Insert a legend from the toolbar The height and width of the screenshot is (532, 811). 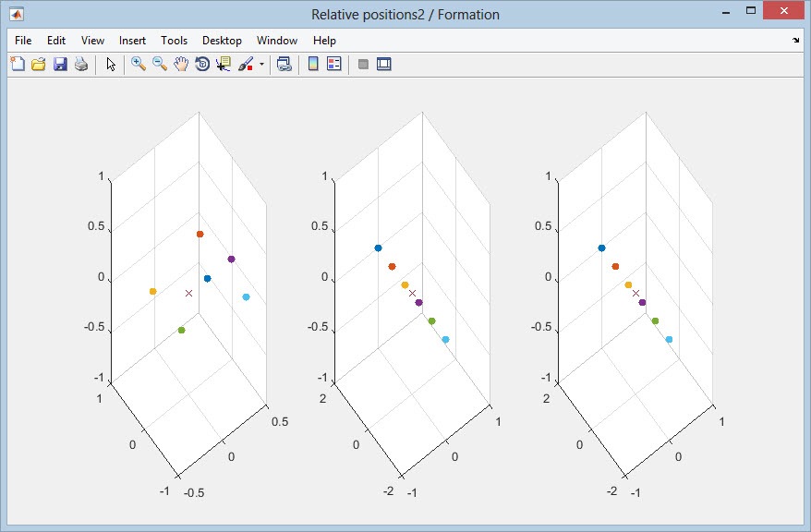click(x=334, y=64)
